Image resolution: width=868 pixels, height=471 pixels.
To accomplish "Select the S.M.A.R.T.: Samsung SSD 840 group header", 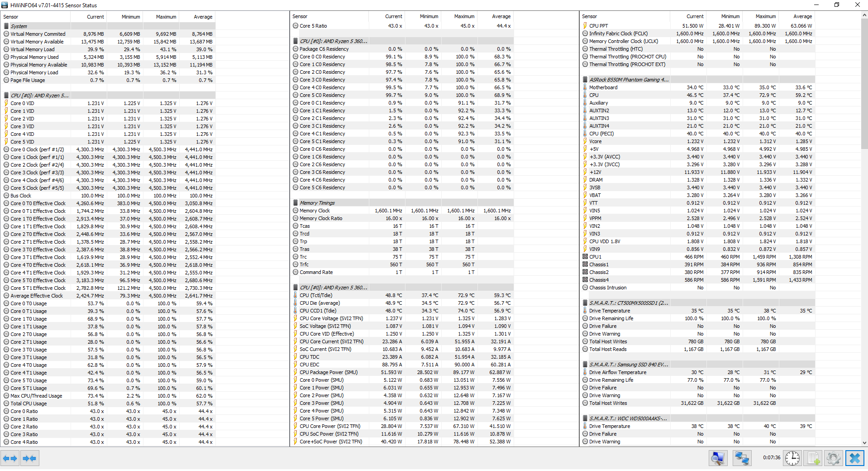I will [697, 365].
